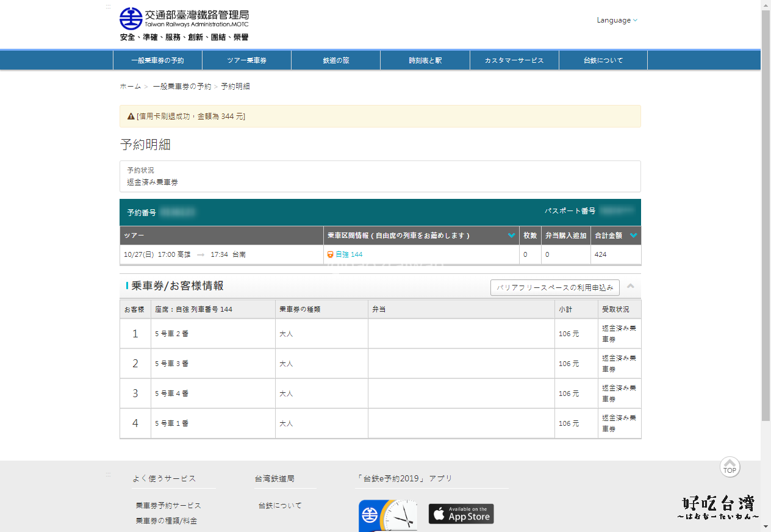Image resolution: width=771 pixels, height=532 pixels.
Task: Open the Language dropdown
Action: pyautogui.click(x=617, y=20)
